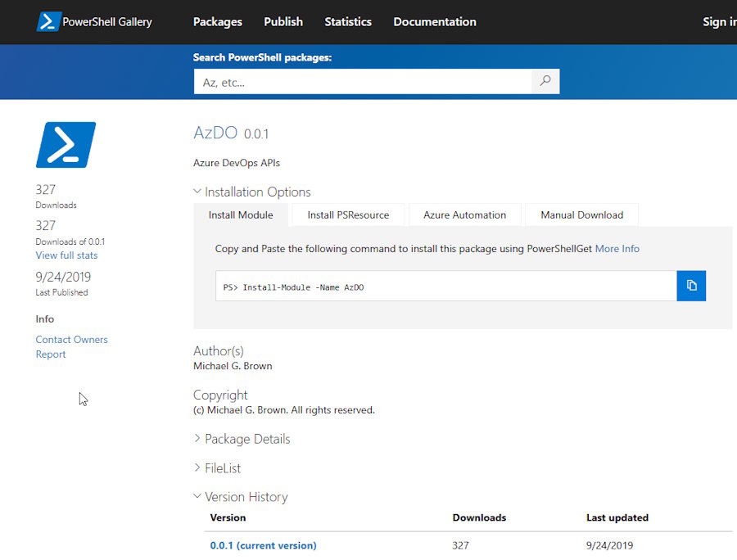Copy the install command with copy icon
737x560 pixels.
click(691, 286)
